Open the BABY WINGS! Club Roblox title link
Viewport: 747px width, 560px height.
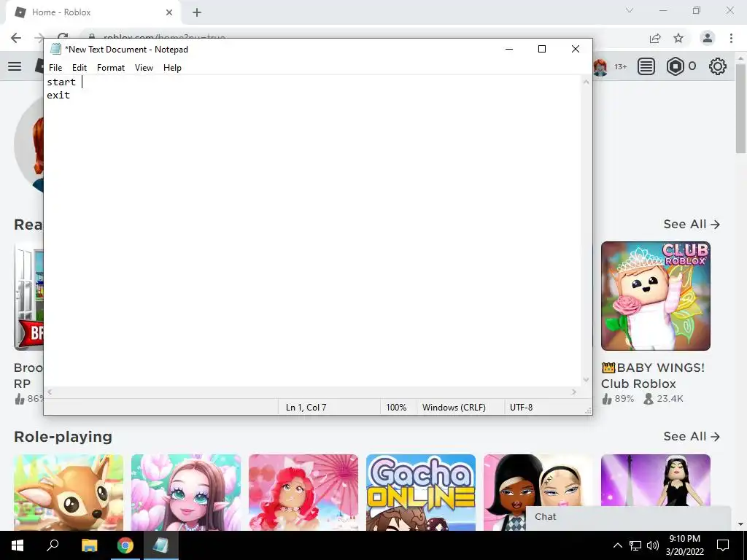(x=653, y=376)
